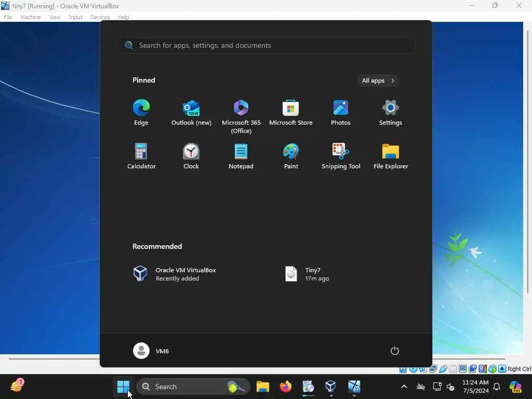Focus the Start menu search field
This screenshot has height=399, width=532.
click(266, 45)
